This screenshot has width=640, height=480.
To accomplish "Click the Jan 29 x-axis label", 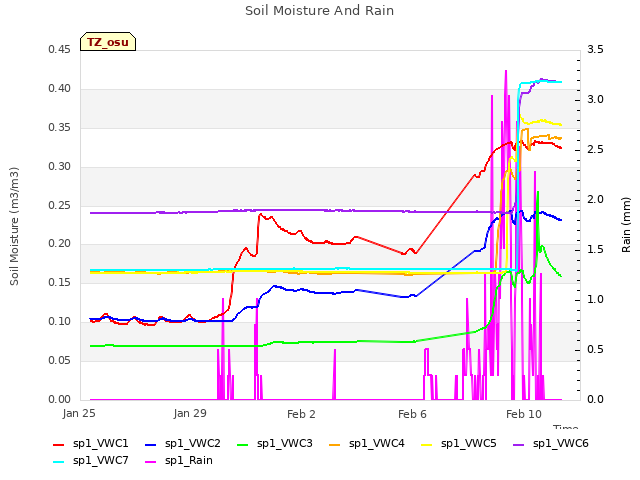I will (x=190, y=413).
